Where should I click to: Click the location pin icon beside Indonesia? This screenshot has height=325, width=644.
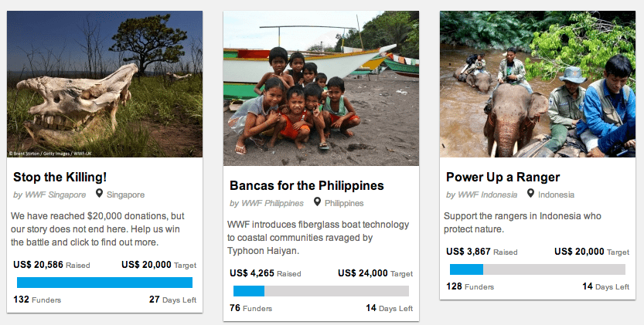click(530, 194)
